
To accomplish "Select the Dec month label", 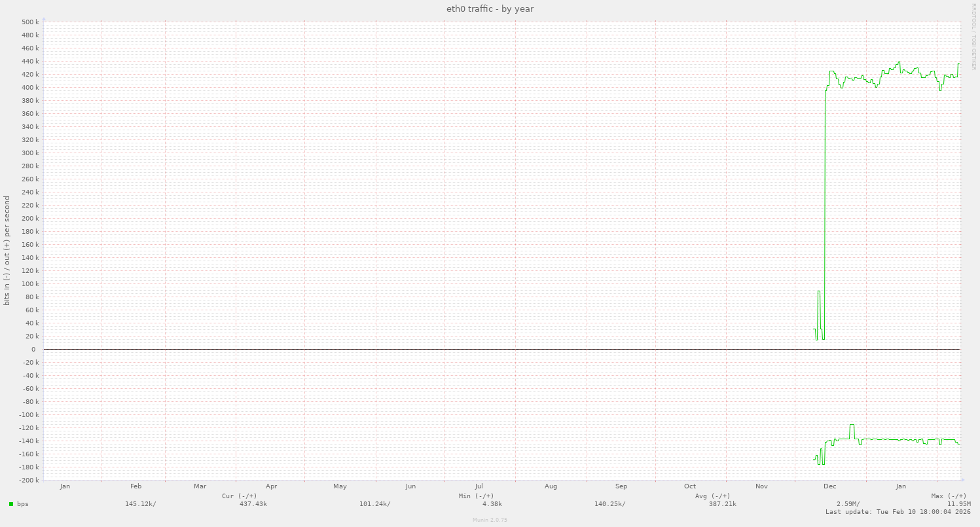I will click(830, 486).
